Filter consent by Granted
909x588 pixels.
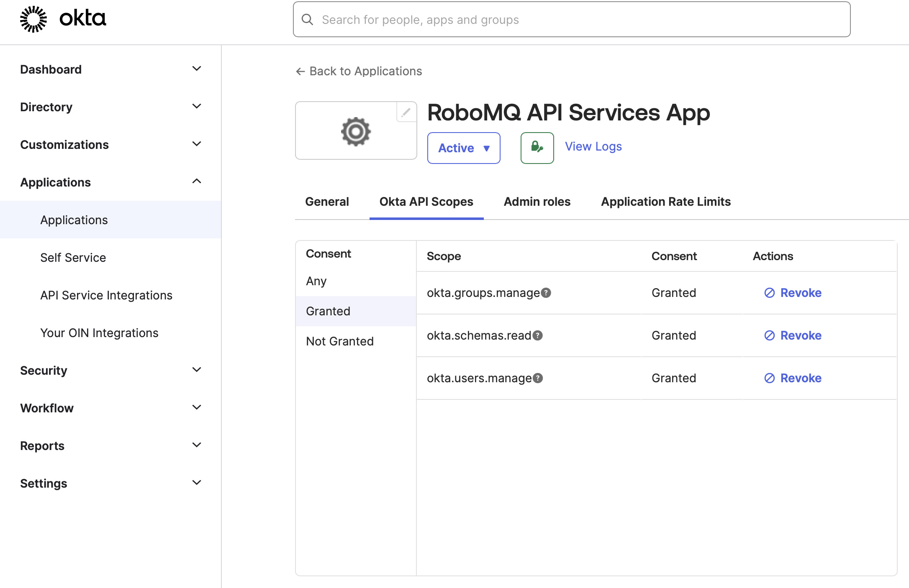(x=356, y=311)
